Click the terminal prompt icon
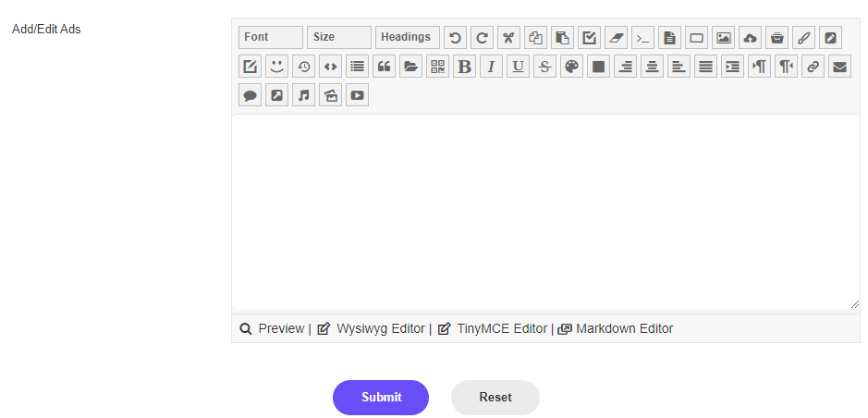Screen dimensions: 868x418 642,38
